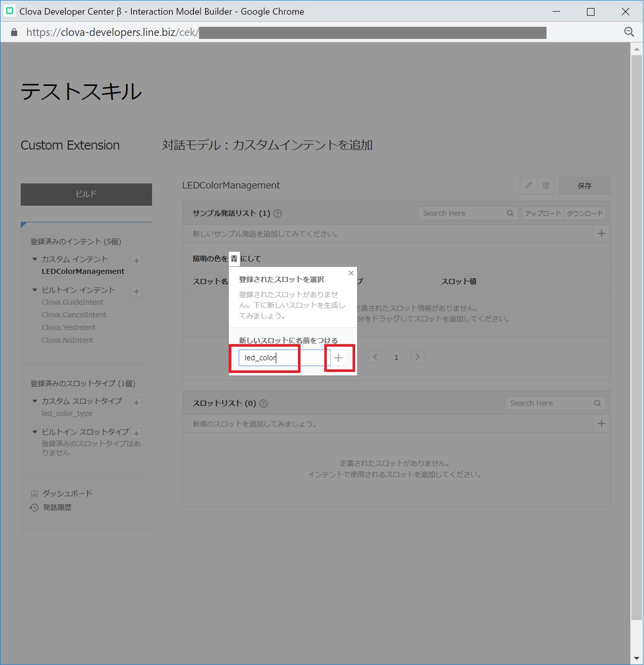Click the help icon next to スロットリスト
The image size is (644, 665).
pyautogui.click(x=263, y=404)
